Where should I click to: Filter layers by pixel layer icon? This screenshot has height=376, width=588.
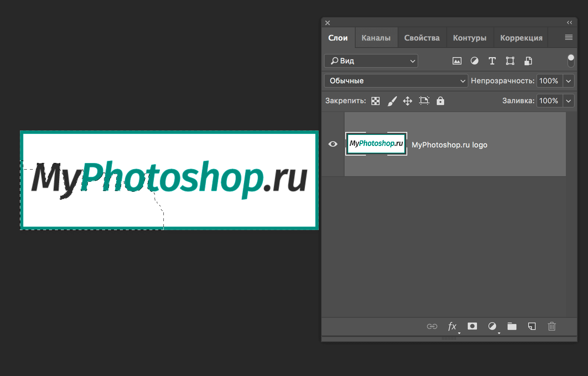pos(457,61)
